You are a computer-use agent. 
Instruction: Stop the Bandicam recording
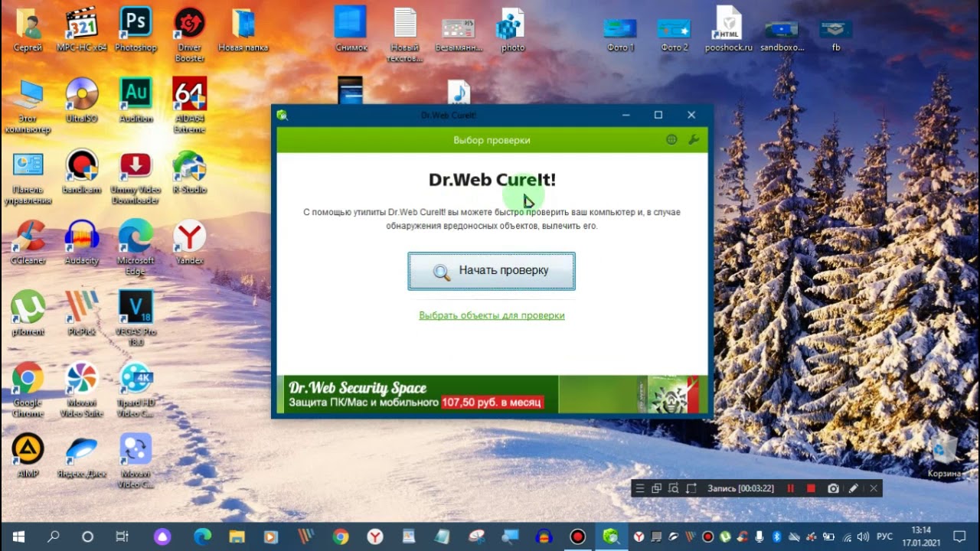click(811, 488)
